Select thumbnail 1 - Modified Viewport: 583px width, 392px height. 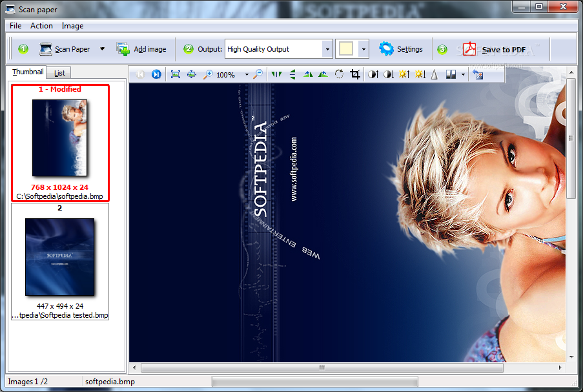60,143
